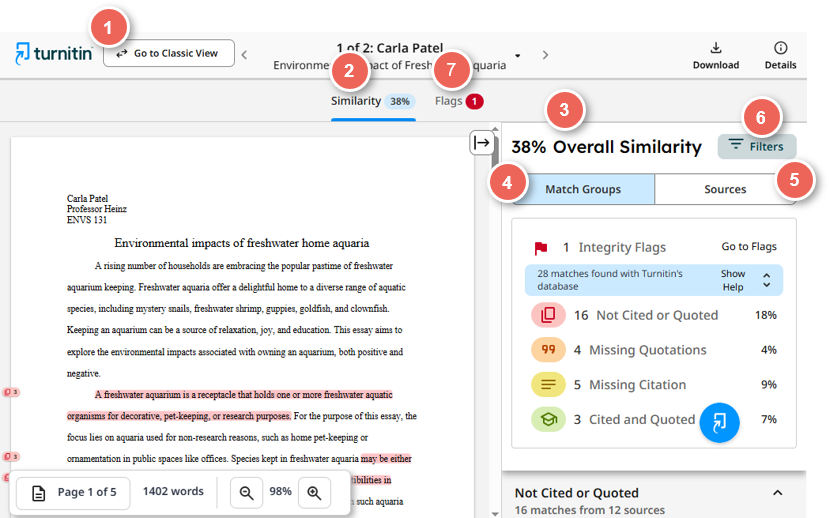Click '16 matches from 12 sources' text
This screenshot has height=518, width=829.
point(589,511)
